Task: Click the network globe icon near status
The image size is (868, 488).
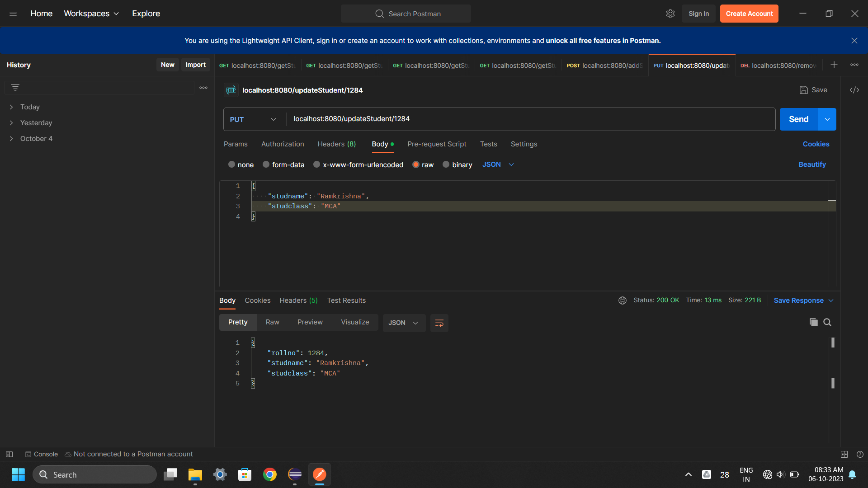Action: click(623, 300)
